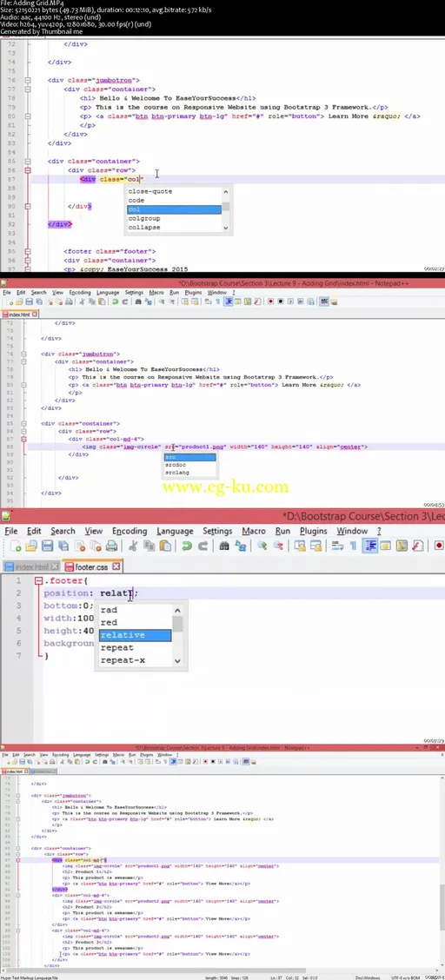The height and width of the screenshot is (980, 445).
Task: Toggle highlighted Indent Guide button in footer.css window
Action: pos(370,546)
